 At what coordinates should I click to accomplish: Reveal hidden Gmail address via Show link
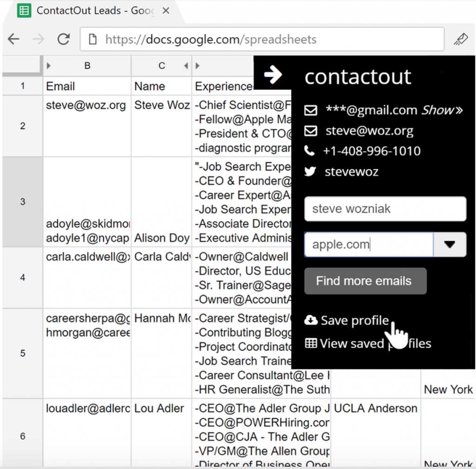click(x=442, y=110)
